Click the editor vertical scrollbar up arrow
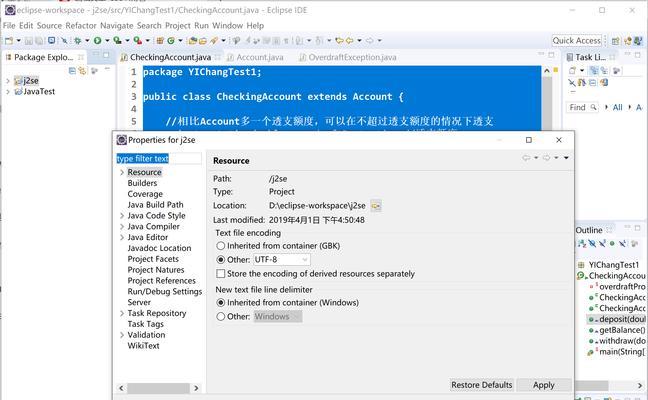 pyautogui.click(x=547, y=71)
